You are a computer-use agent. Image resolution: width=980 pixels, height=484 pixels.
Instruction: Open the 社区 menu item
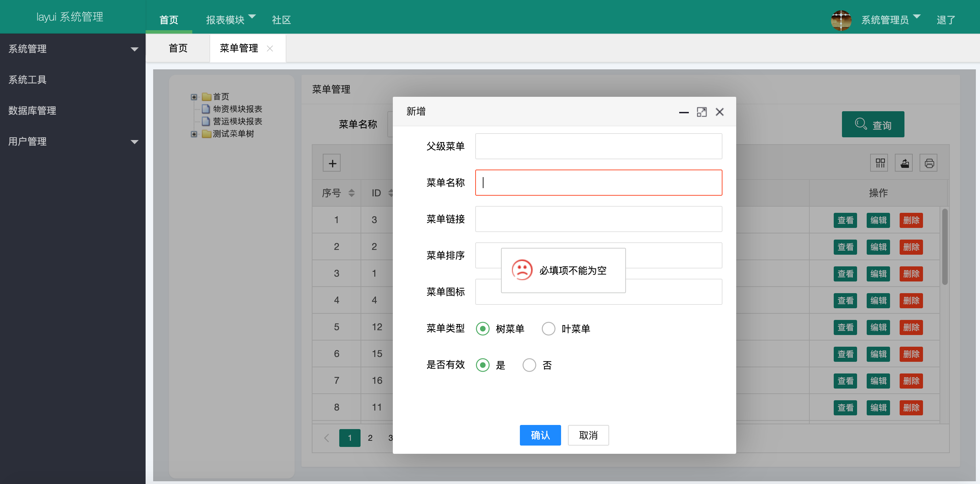281,20
